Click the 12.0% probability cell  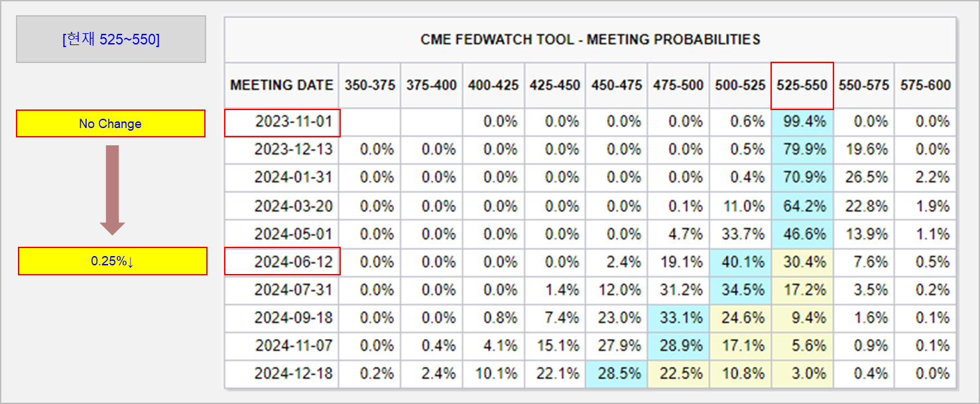click(x=617, y=290)
